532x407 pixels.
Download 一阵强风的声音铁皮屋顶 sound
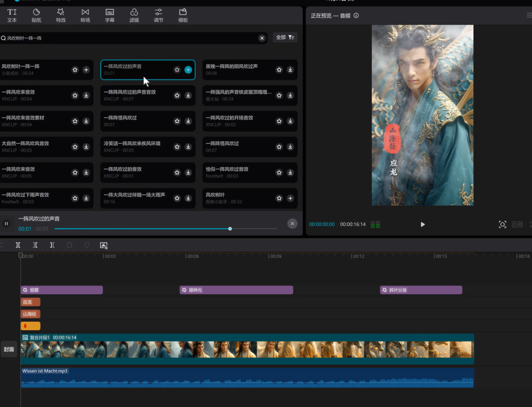coord(290,95)
